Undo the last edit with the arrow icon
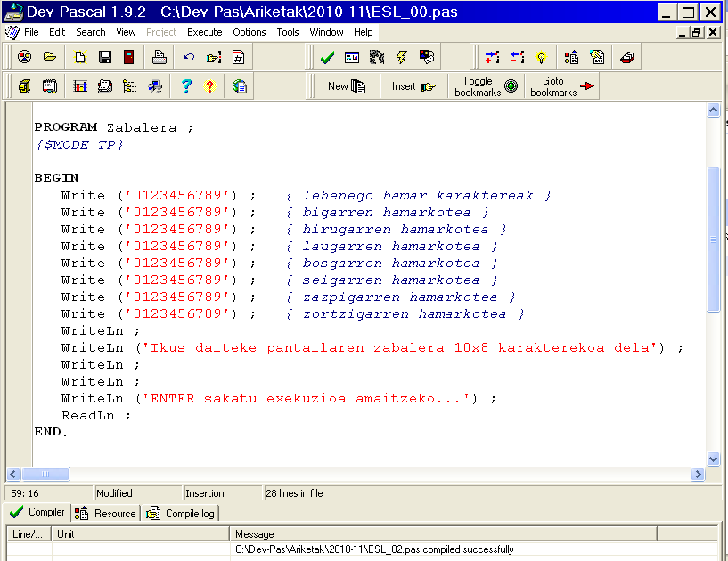The width and height of the screenshot is (728, 561). [189, 57]
